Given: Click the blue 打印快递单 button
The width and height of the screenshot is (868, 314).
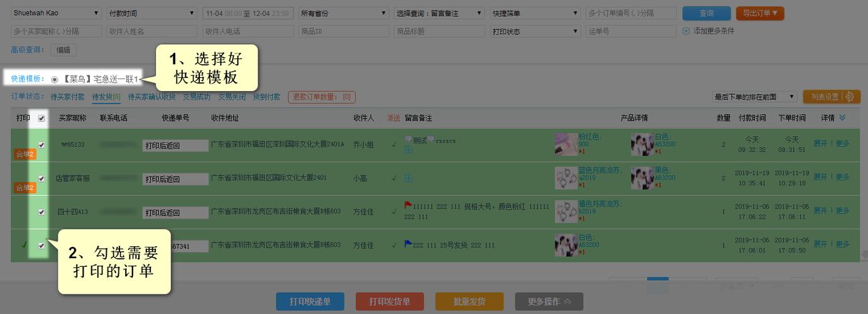Looking at the screenshot, I should [x=310, y=301].
